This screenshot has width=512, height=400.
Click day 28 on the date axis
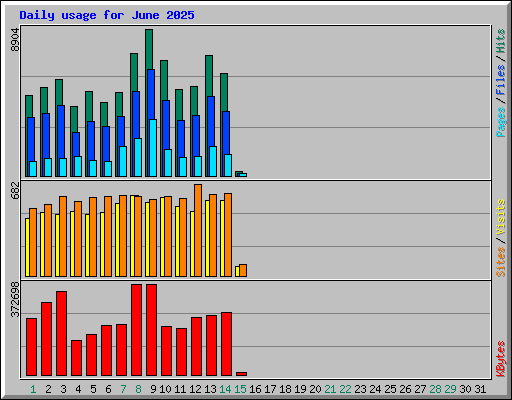(435, 389)
